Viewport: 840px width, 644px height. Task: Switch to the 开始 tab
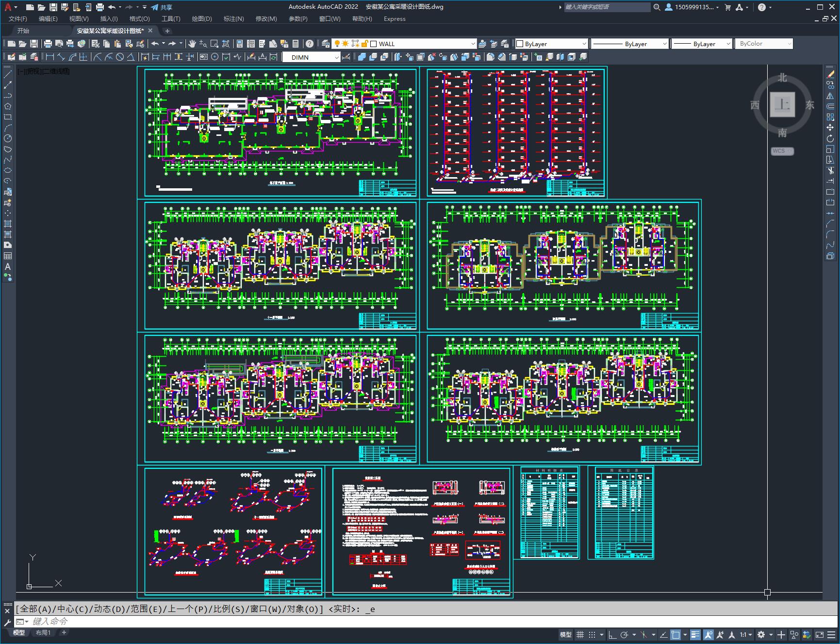[23, 31]
